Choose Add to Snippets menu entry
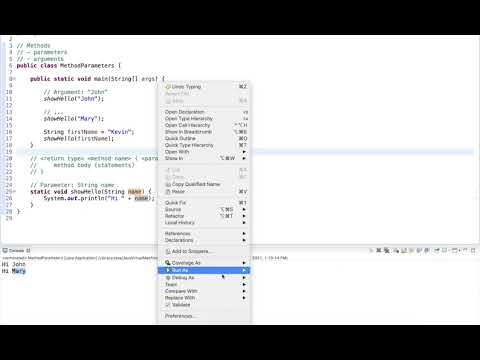480x360 pixels. 204,251
